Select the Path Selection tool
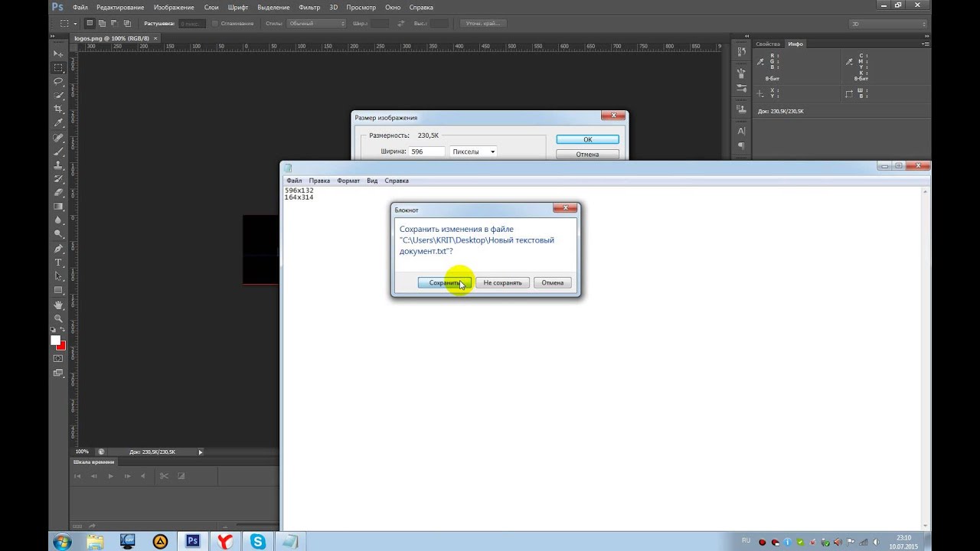 [x=58, y=276]
